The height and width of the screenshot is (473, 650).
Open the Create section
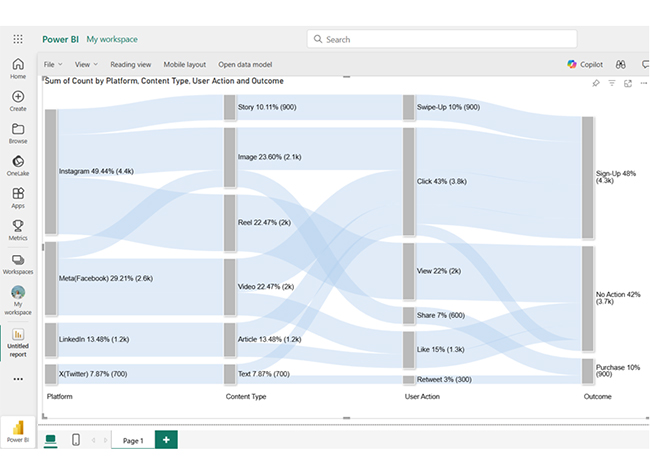point(18,100)
